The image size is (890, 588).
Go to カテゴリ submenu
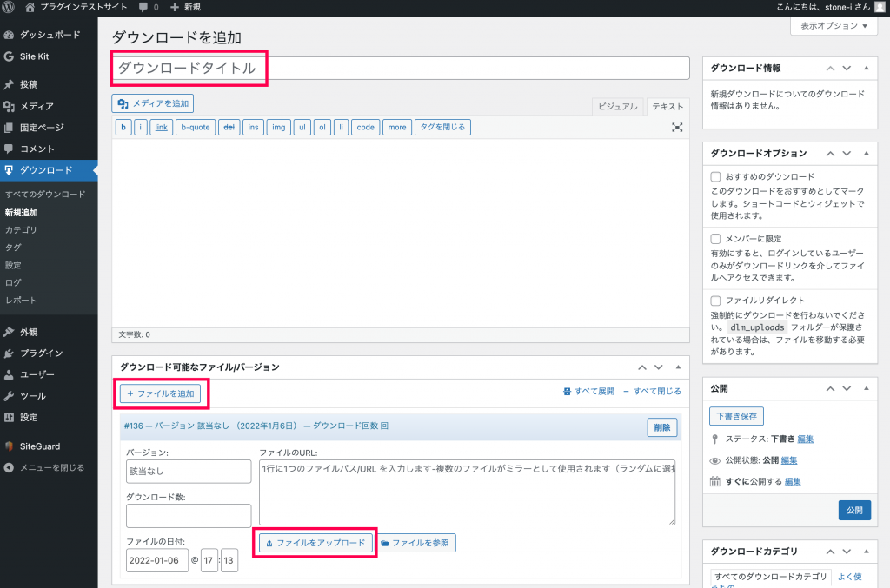[21, 229]
